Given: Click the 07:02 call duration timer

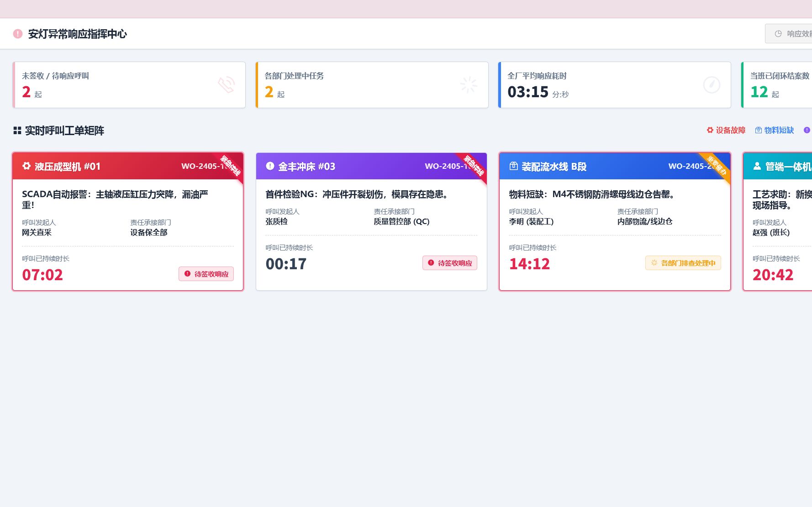Looking at the screenshot, I should click(42, 275).
